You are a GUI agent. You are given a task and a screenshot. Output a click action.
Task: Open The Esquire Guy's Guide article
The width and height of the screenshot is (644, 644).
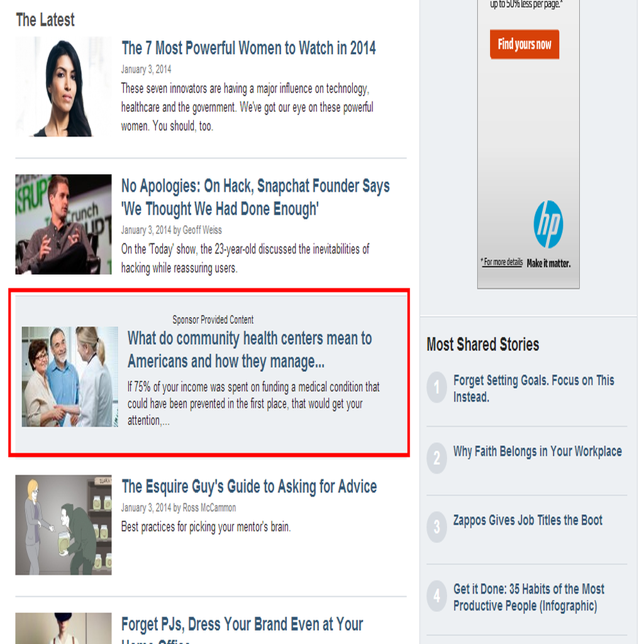[249, 486]
